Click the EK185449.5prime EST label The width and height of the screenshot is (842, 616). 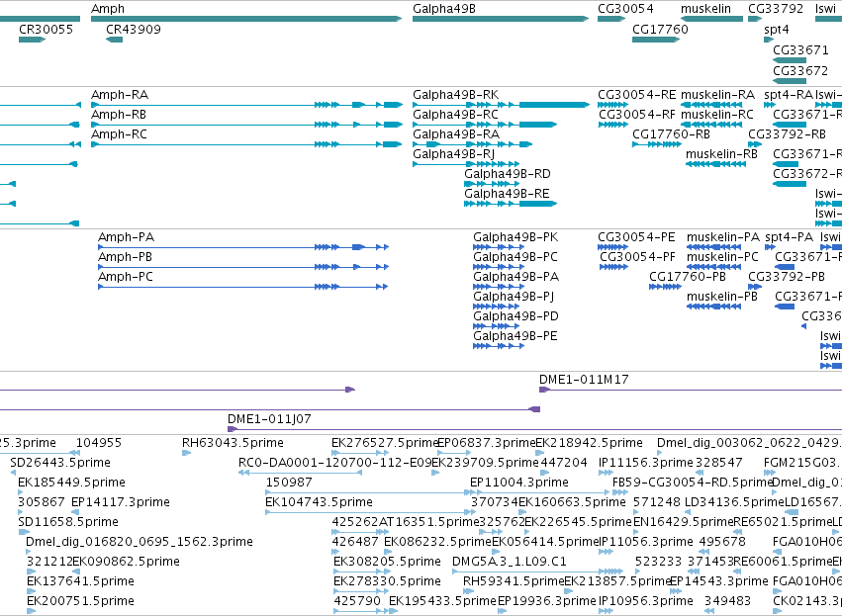[x=71, y=483]
